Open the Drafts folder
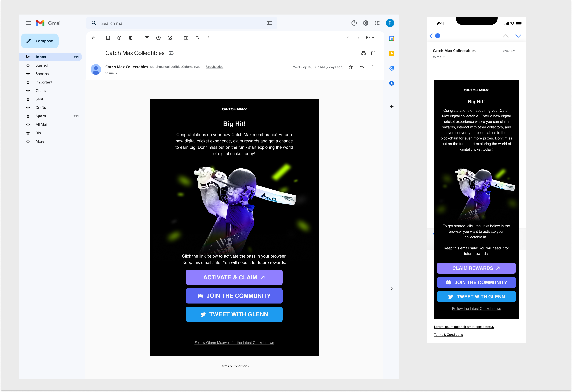Screen dimensions: 572x392 [x=50, y=108]
